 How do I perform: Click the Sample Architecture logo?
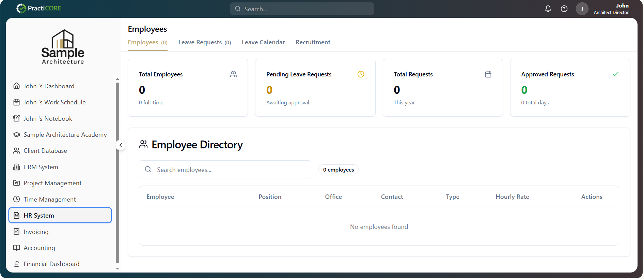pos(63,47)
